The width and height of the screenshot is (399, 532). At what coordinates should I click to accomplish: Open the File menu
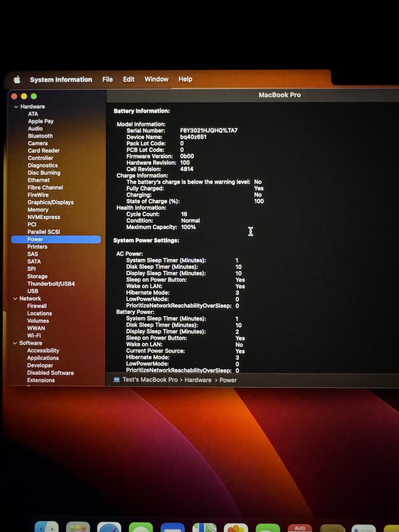(x=107, y=79)
